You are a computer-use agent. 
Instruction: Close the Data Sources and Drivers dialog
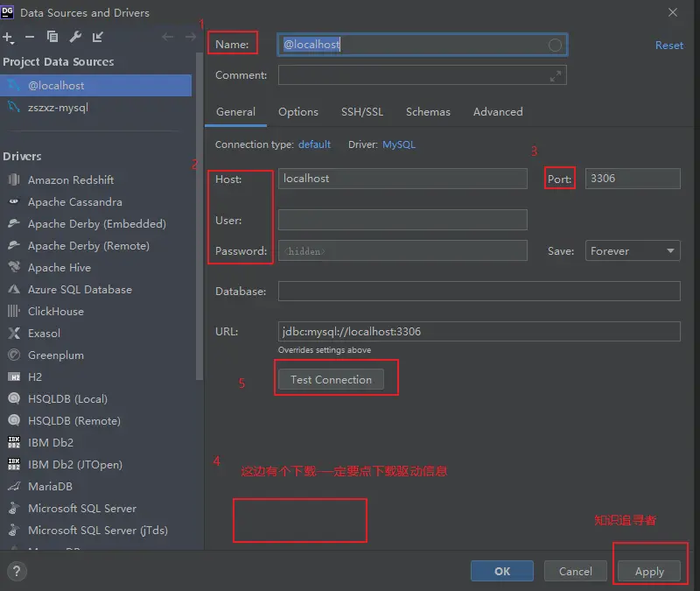(x=672, y=12)
